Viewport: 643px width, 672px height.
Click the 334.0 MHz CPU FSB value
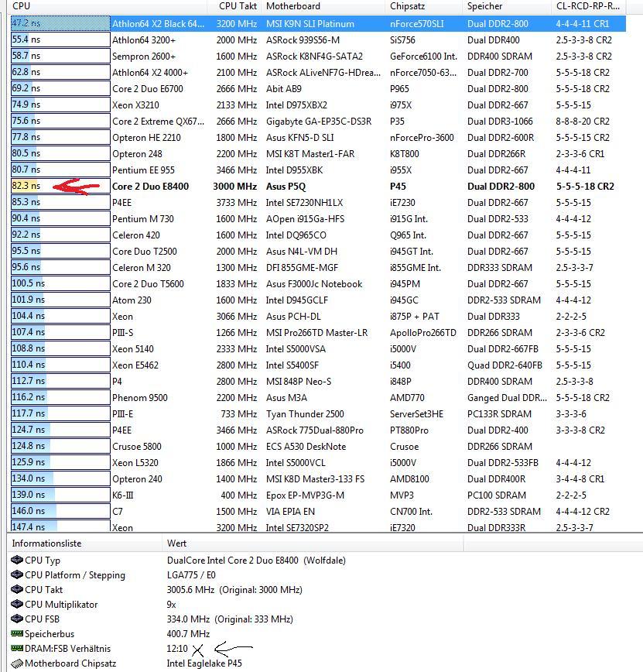[230, 619]
